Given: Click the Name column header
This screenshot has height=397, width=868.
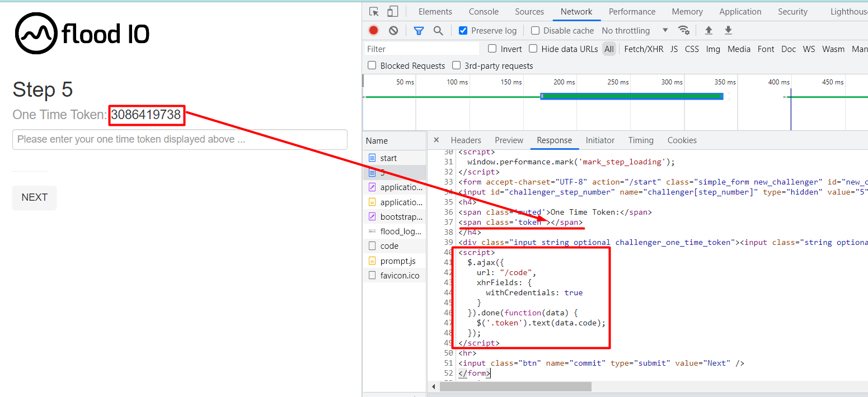Looking at the screenshot, I should coord(394,141).
